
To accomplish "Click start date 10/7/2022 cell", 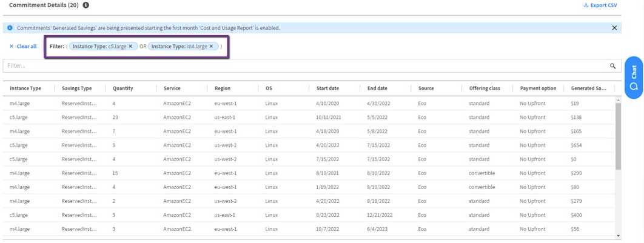I will coord(327,229).
